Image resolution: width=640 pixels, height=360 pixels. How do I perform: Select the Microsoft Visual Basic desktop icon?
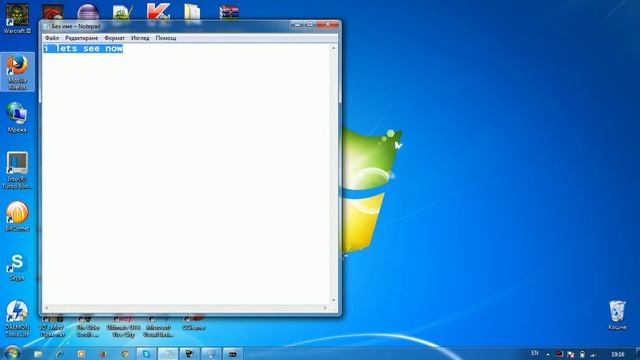(x=158, y=327)
